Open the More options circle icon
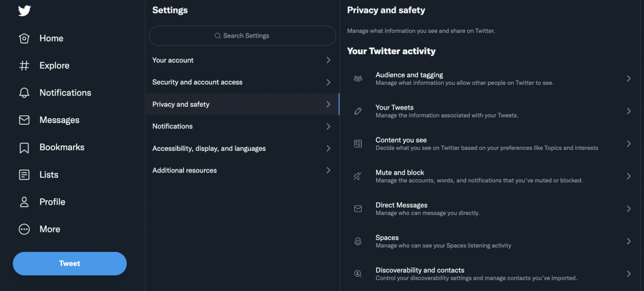 click(x=24, y=229)
